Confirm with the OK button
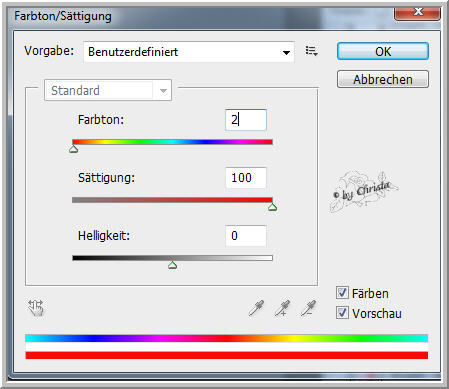The image size is (449, 389). pyautogui.click(x=383, y=51)
